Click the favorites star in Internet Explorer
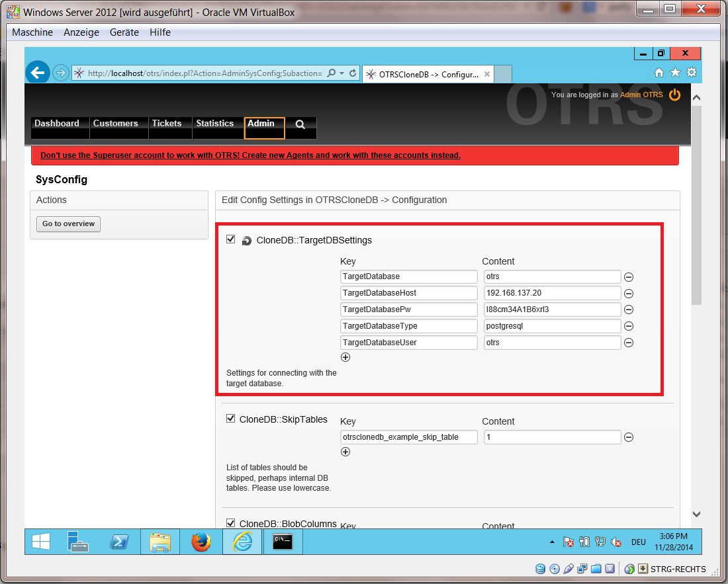The height and width of the screenshot is (584, 728). pos(675,72)
